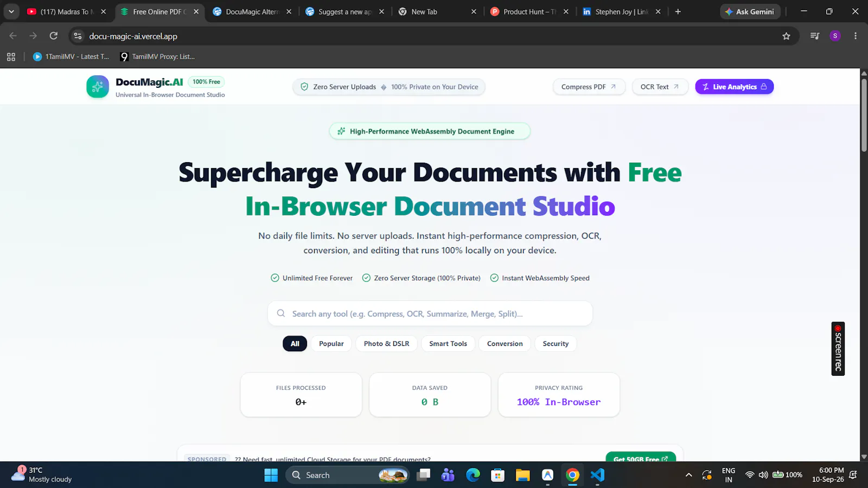Add a new browser tab
868x488 pixels.
[x=678, y=11]
